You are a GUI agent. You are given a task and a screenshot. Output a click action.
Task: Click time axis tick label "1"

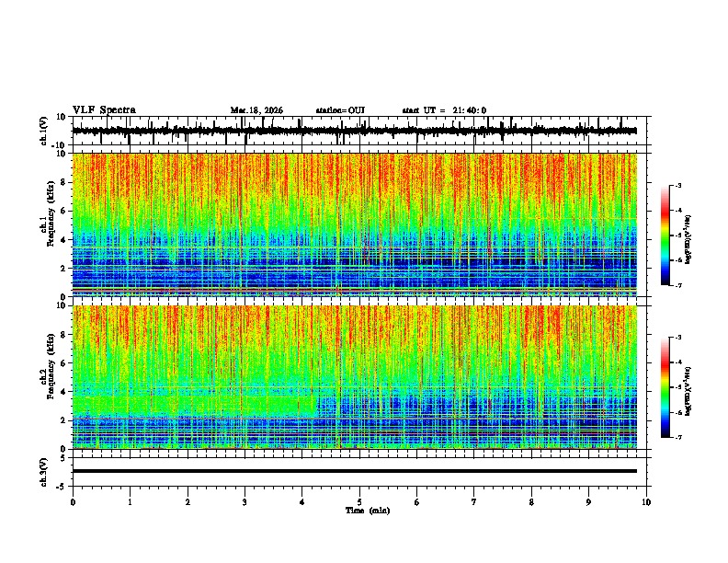click(x=130, y=502)
